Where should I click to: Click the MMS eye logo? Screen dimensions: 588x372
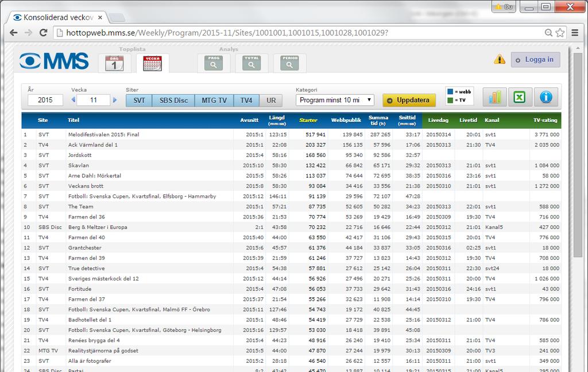[x=55, y=61]
